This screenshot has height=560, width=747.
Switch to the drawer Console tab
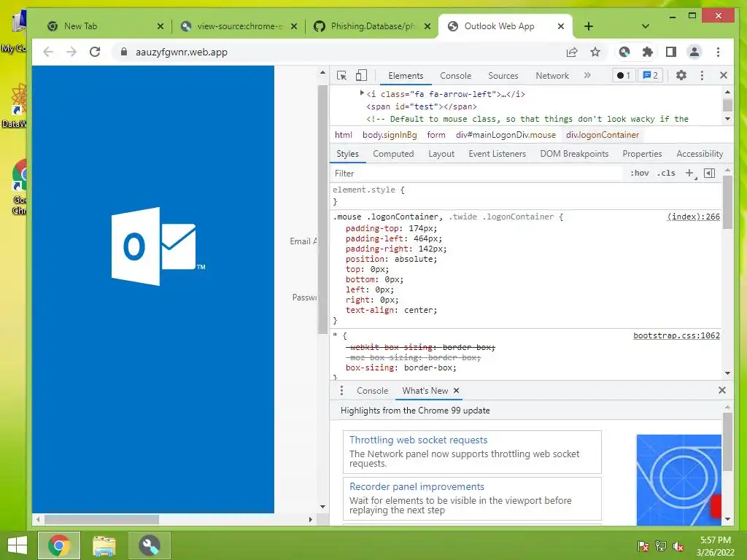[x=372, y=391]
